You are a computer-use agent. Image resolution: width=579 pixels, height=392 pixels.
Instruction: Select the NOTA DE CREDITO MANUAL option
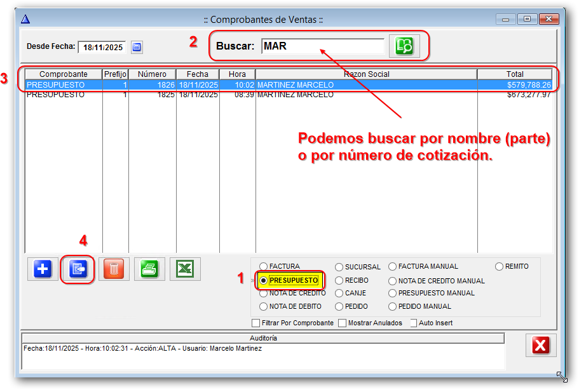pos(393,281)
